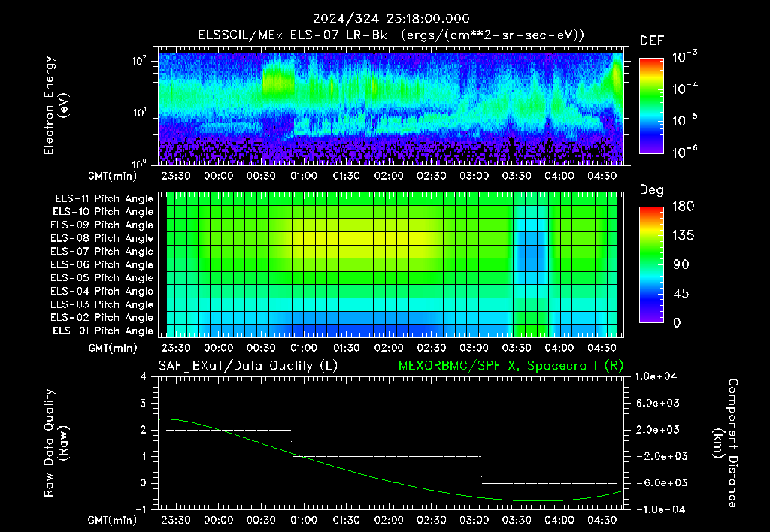Screen dimensions: 770x532
Task: Select the ELS-11 Pitch Angle row label
Action: coord(104,199)
